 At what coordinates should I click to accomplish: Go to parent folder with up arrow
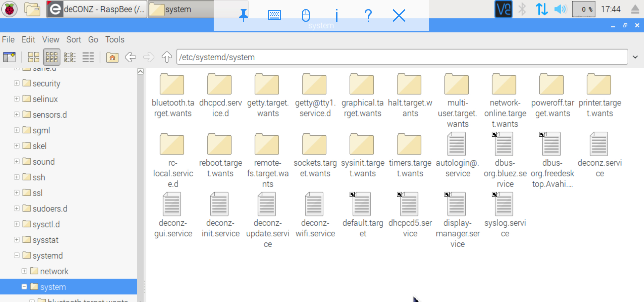pos(167,57)
